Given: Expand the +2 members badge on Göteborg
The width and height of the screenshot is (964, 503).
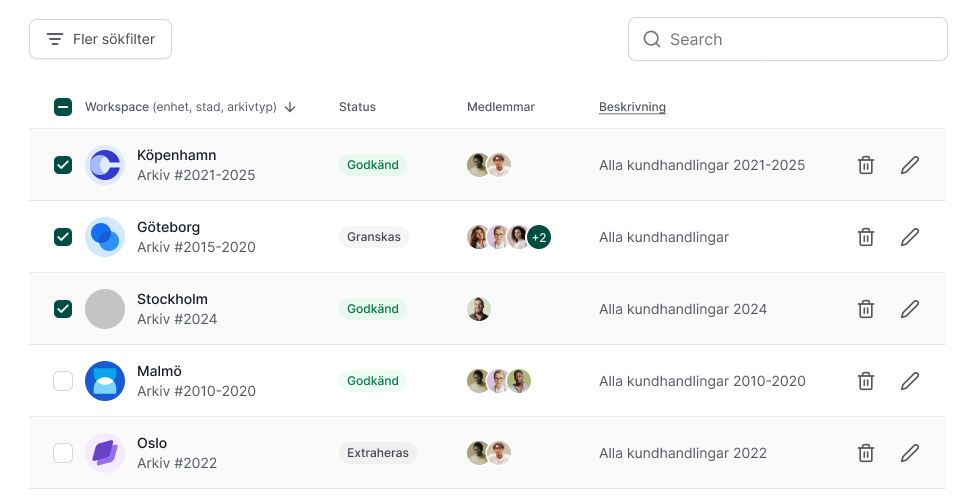Looking at the screenshot, I should [539, 237].
